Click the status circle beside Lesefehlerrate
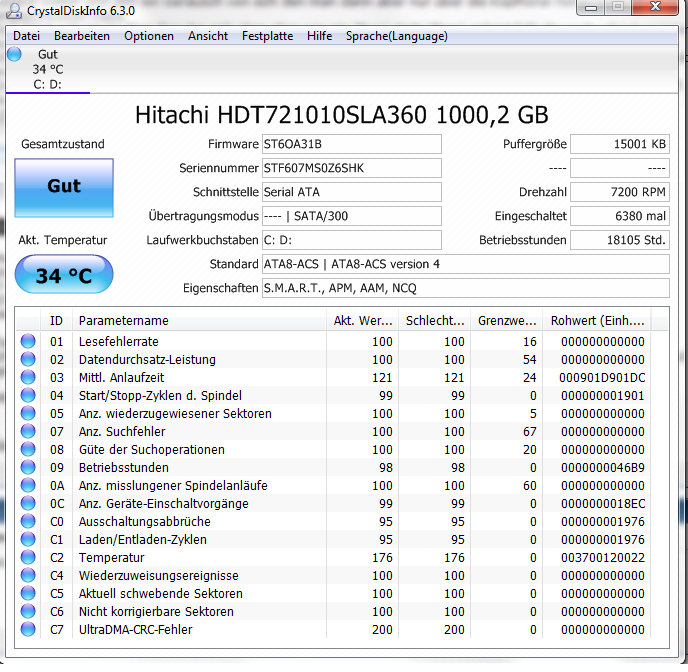The width and height of the screenshot is (688, 672). (28, 341)
